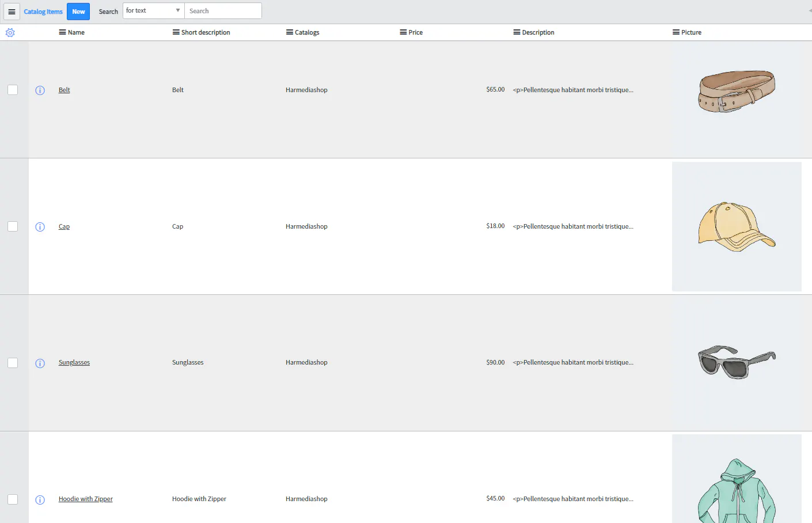
Task: Click Harmediashop in the Hoodie row
Action: point(306,499)
